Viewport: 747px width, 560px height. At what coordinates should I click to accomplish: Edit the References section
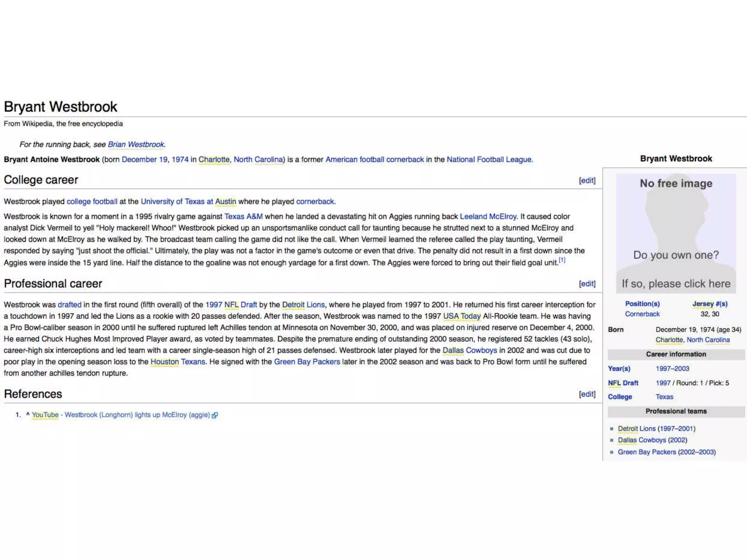pyautogui.click(x=587, y=394)
